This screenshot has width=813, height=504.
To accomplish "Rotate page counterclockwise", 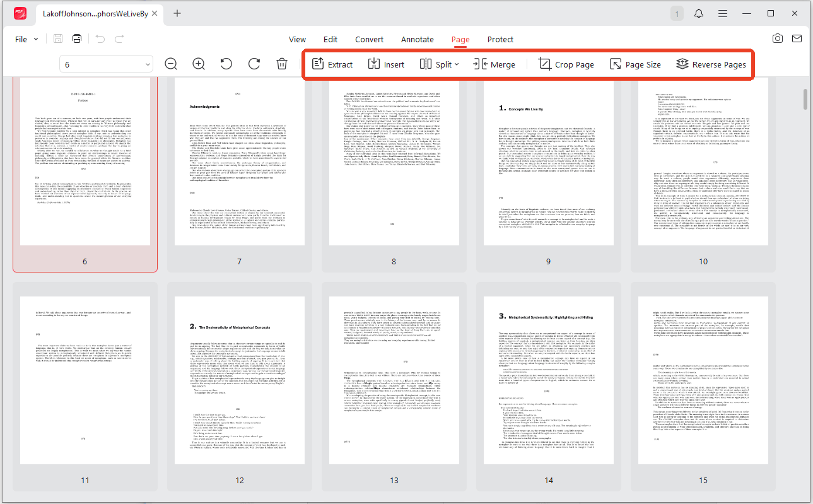I will click(x=226, y=64).
